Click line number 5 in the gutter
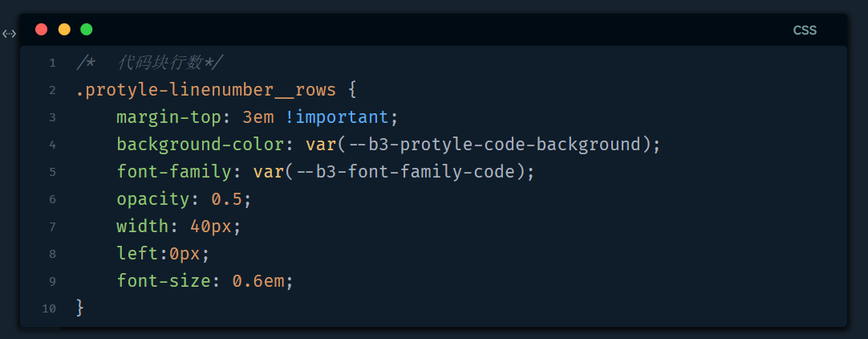This screenshot has width=868, height=339. pyautogui.click(x=52, y=172)
